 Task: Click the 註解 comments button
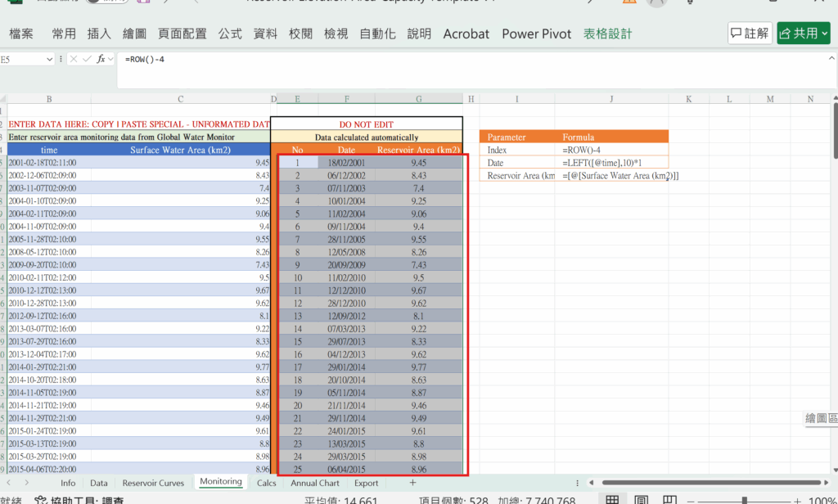pos(750,34)
